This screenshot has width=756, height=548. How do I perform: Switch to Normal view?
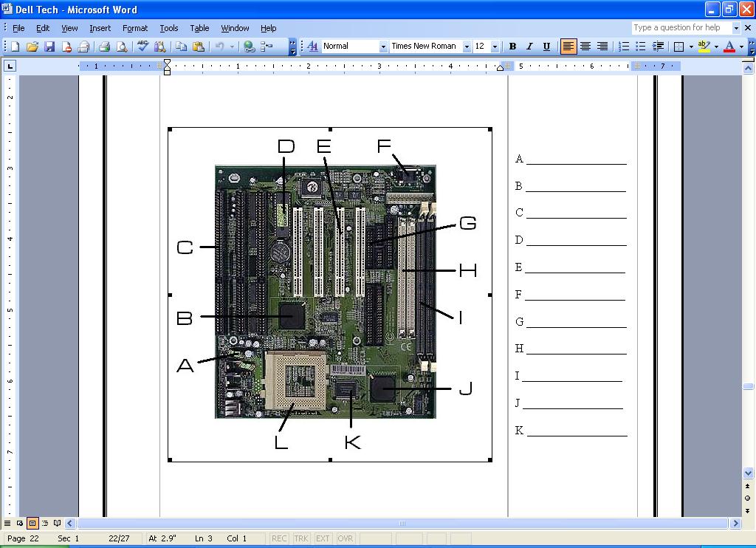pyautogui.click(x=7, y=523)
